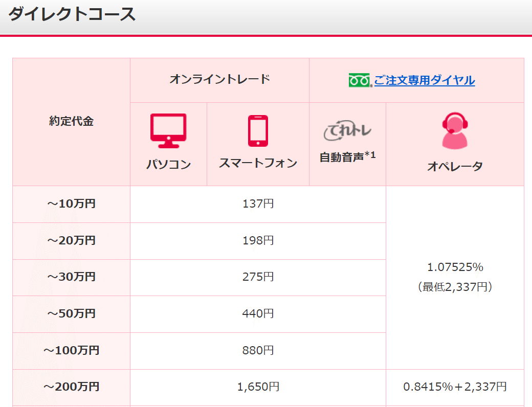Click the 198円 fee cell

258,240
